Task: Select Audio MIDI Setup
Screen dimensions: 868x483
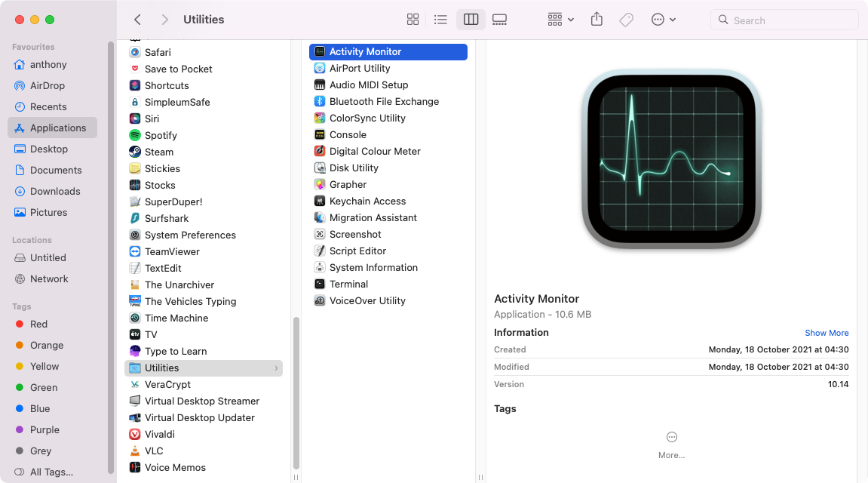Action: (x=388, y=85)
